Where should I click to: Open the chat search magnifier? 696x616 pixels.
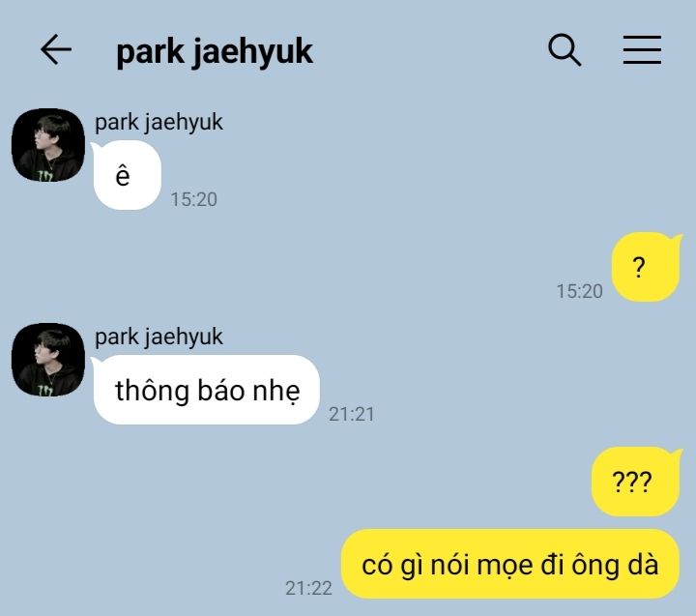point(565,49)
